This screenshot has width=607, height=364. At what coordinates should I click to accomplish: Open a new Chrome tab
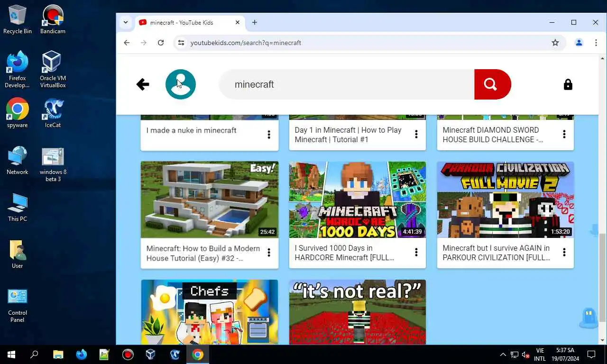pos(255,22)
